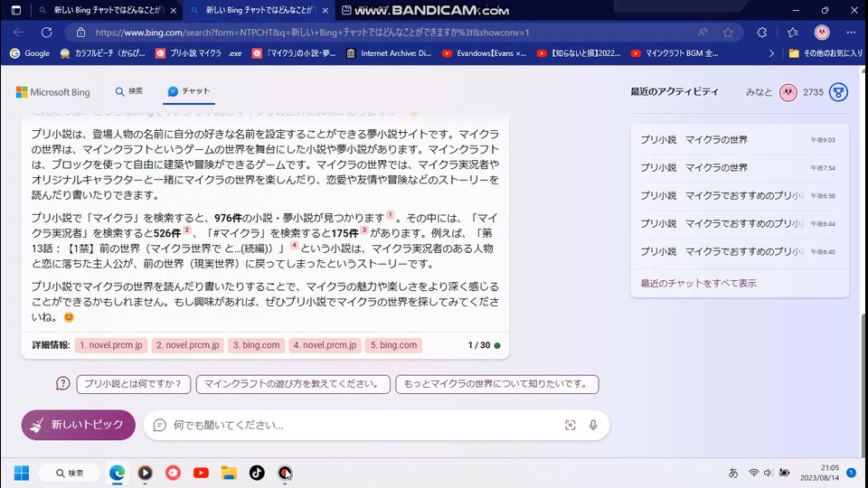The image size is (868, 488).
Task: Open the Internet Archive bookmark
Action: pos(389,53)
